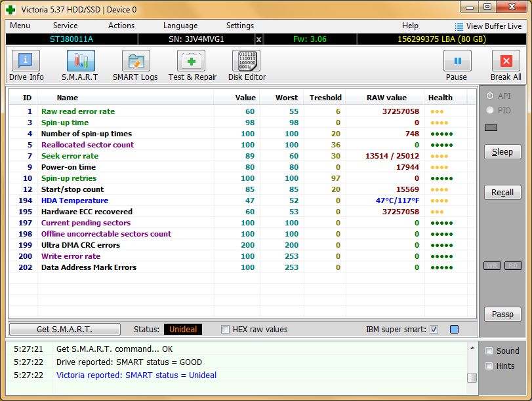Click the blue square color indicator
This screenshot has height=401, width=532.
[454, 329]
